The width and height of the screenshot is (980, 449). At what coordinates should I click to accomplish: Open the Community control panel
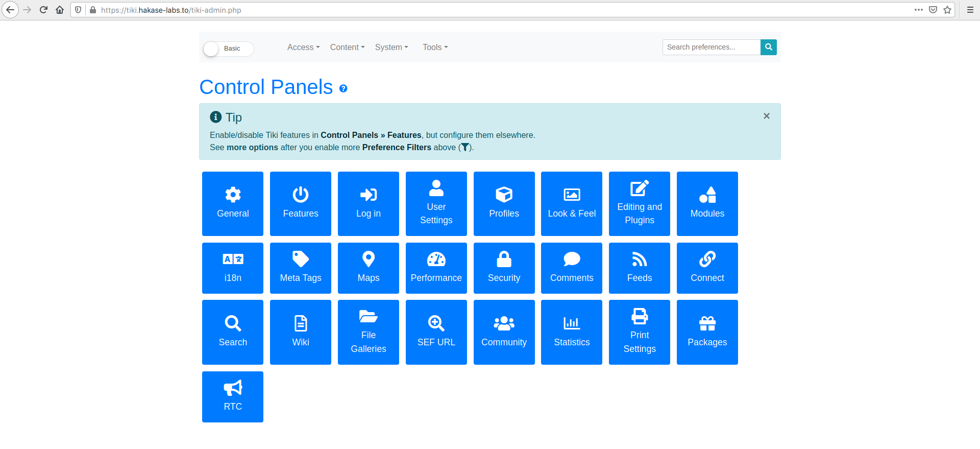point(504,332)
